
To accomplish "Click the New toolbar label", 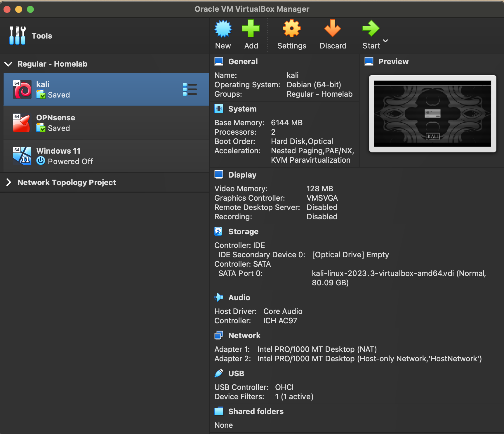I will coord(223,46).
